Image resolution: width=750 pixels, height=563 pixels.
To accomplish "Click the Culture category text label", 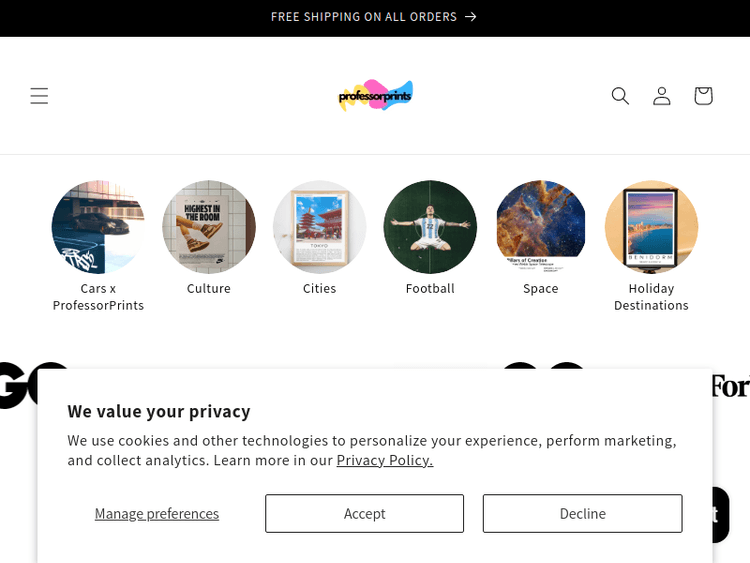I will click(x=209, y=289).
